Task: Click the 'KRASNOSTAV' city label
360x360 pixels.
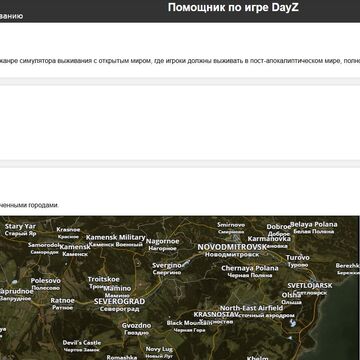Action: tap(216, 315)
